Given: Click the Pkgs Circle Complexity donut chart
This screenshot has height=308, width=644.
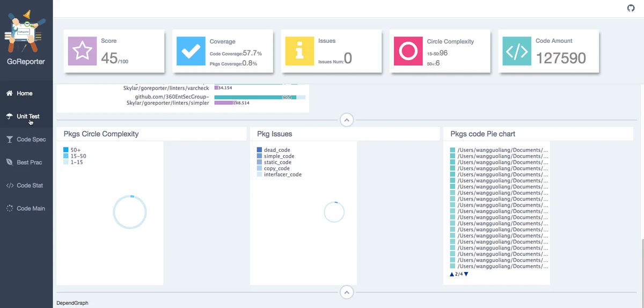Looking at the screenshot, I should (130, 212).
